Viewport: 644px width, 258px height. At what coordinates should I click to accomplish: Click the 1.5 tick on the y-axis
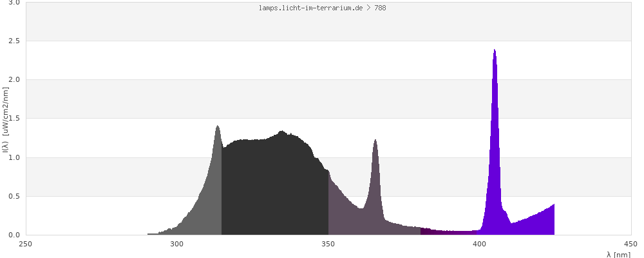14,119
